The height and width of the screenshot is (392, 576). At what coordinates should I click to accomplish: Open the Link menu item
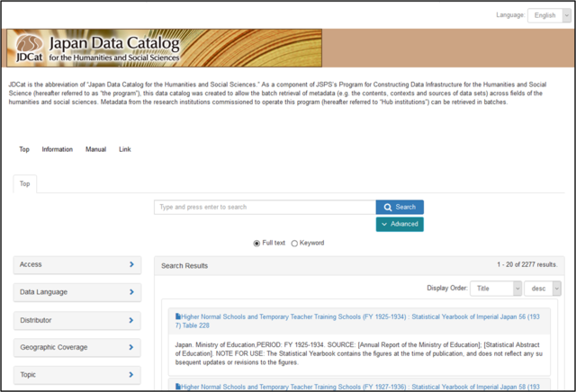125,149
